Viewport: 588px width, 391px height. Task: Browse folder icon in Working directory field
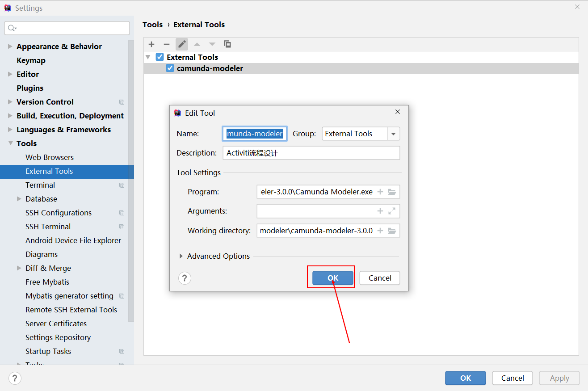pyautogui.click(x=392, y=231)
